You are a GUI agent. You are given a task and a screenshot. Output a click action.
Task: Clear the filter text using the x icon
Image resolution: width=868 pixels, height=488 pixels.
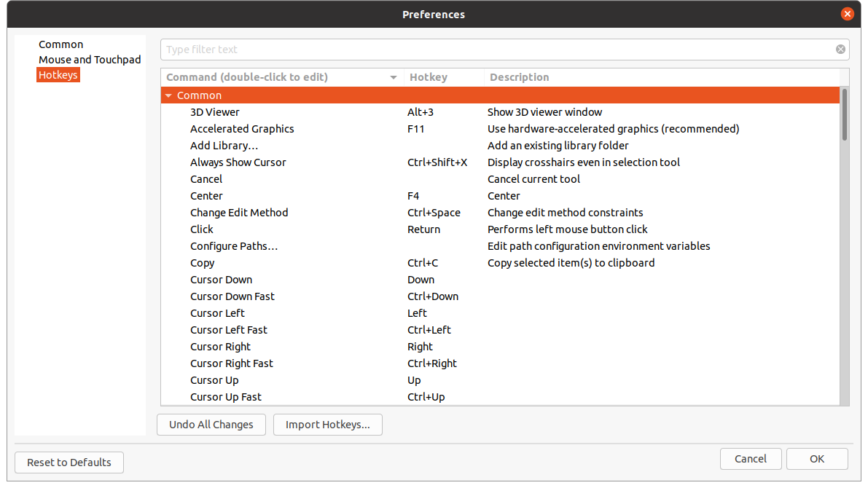840,49
